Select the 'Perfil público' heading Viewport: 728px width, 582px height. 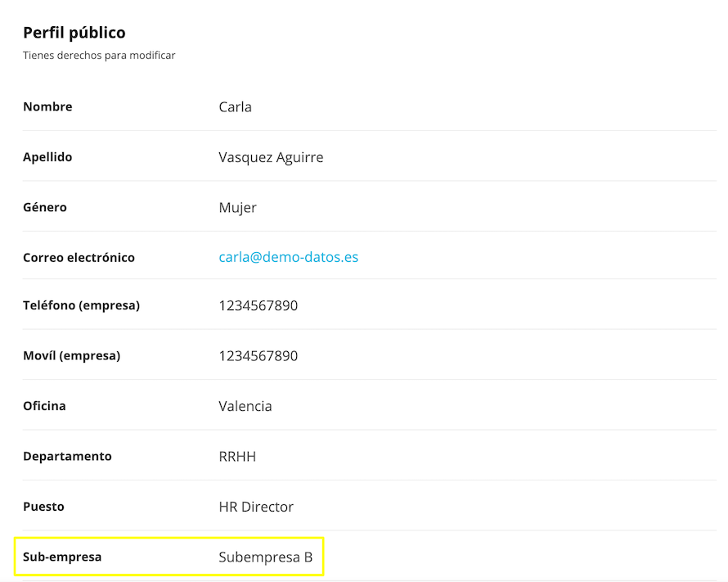point(74,33)
